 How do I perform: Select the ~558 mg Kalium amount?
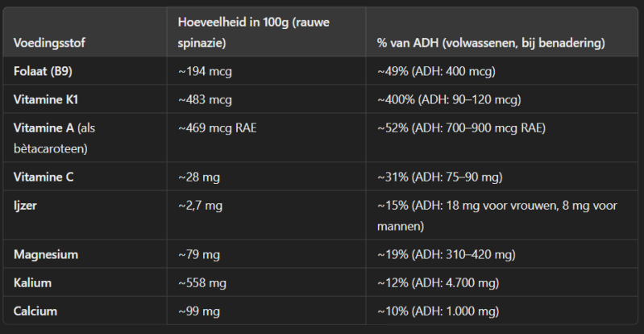tap(202, 282)
